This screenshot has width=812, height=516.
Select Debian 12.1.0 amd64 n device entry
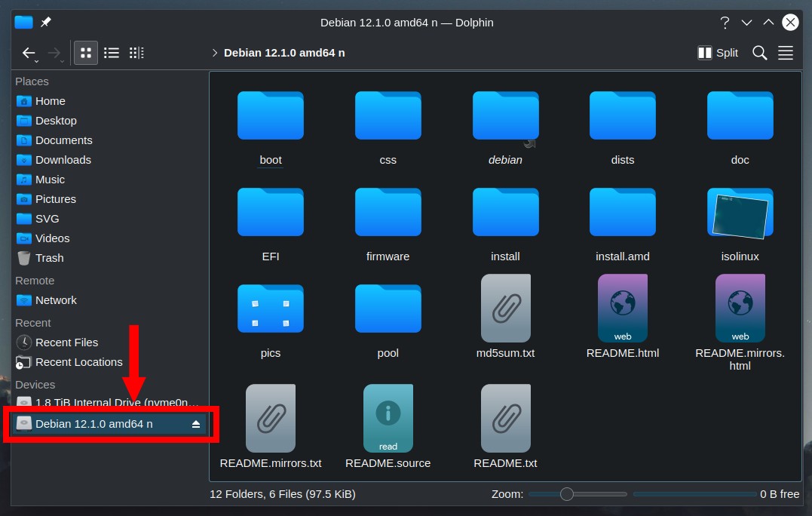point(109,424)
